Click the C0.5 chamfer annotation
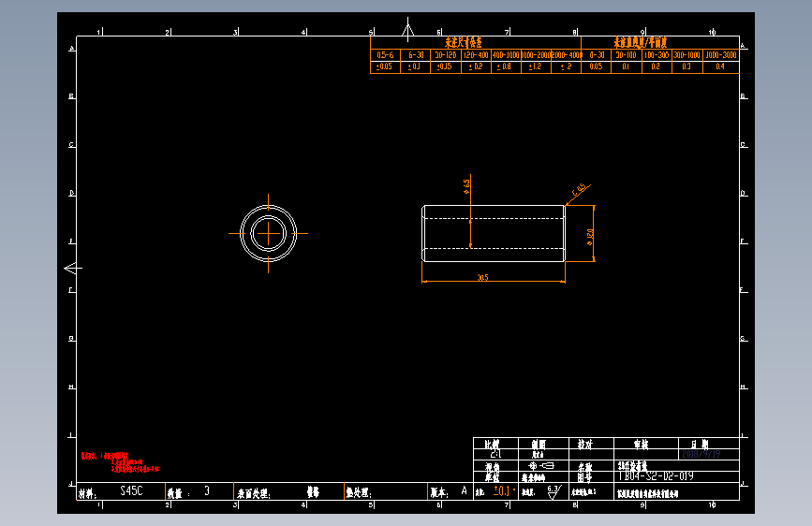 point(579,190)
